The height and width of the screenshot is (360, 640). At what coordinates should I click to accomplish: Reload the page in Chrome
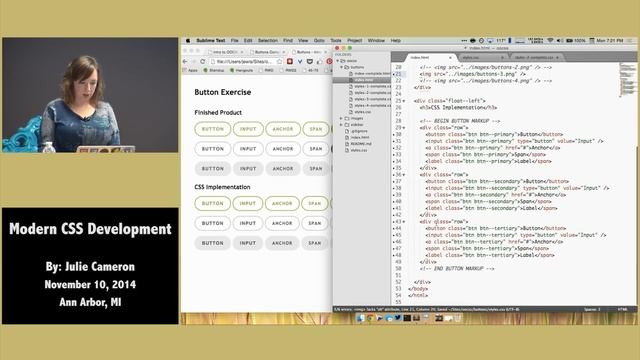tap(202, 61)
